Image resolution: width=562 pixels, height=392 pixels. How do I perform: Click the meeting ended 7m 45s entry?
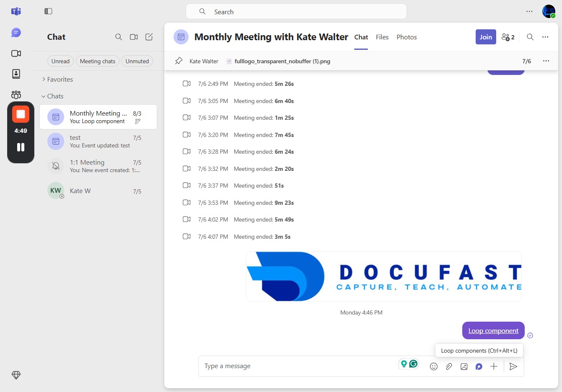pos(238,135)
